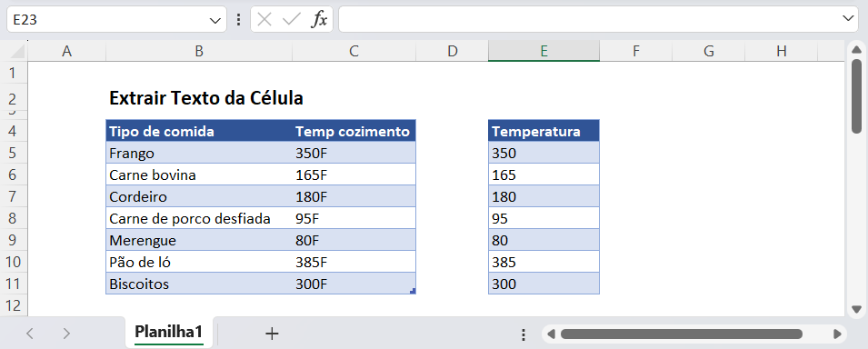Click the three-dot handle beside Name Box
868x349 pixels.
pos(239,20)
